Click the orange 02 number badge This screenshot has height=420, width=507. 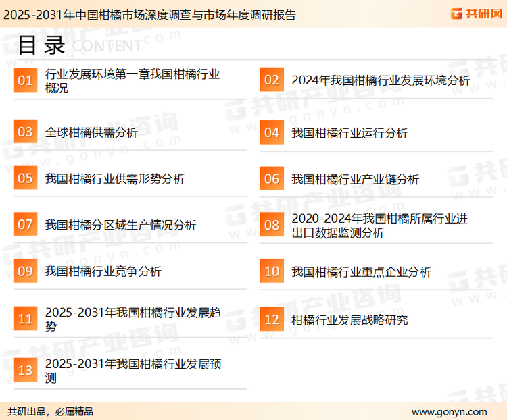click(x=272, y=80)
